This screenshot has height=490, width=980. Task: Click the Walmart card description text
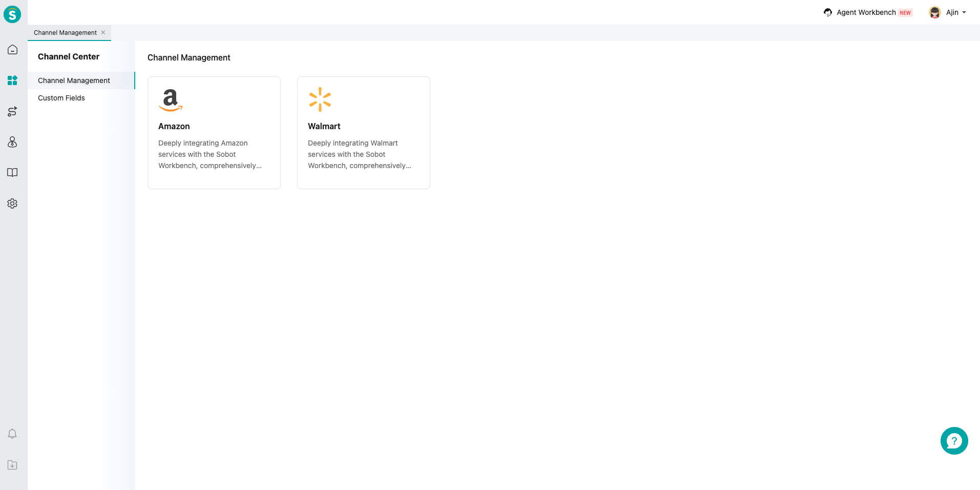[x=360, y=154]
